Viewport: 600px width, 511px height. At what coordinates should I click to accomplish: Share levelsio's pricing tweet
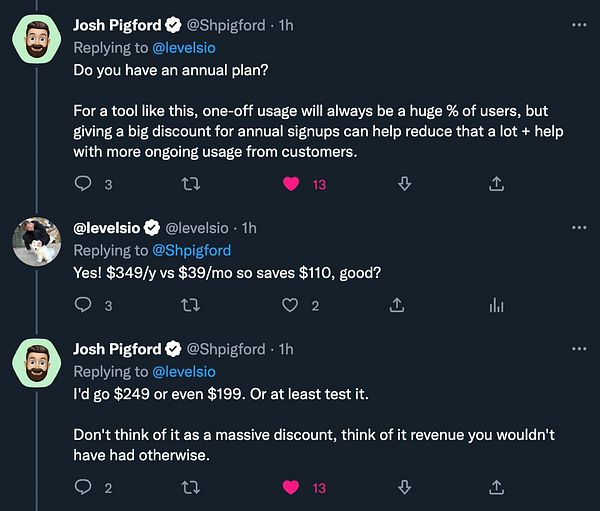click(397, 305)
